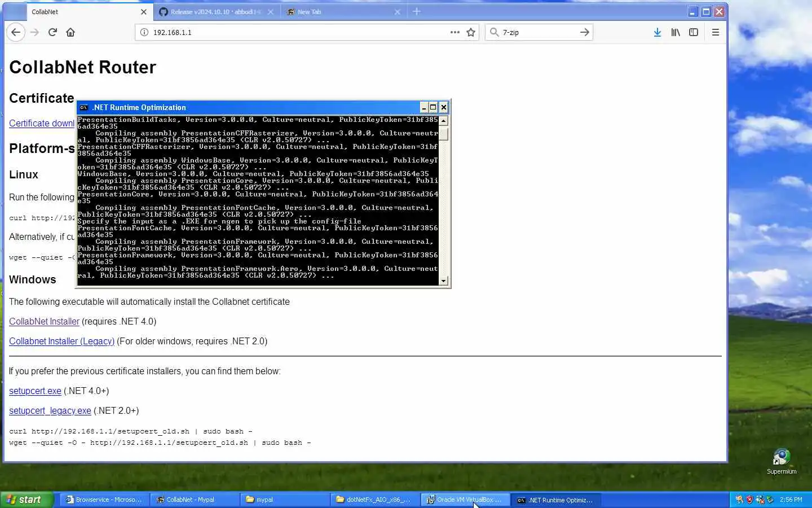Reload the CollabNet page
The image size is (812, 508).
click(52, 32)
